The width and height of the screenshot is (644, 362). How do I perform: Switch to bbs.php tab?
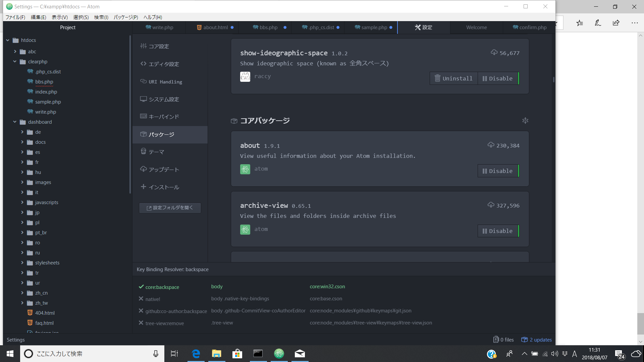click(265, 27)
